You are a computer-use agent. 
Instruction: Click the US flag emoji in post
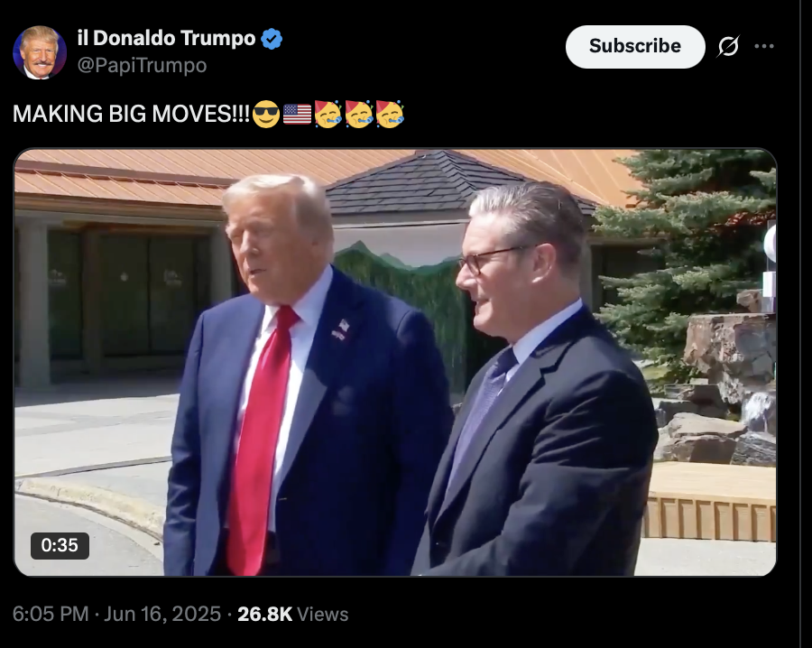297,114
